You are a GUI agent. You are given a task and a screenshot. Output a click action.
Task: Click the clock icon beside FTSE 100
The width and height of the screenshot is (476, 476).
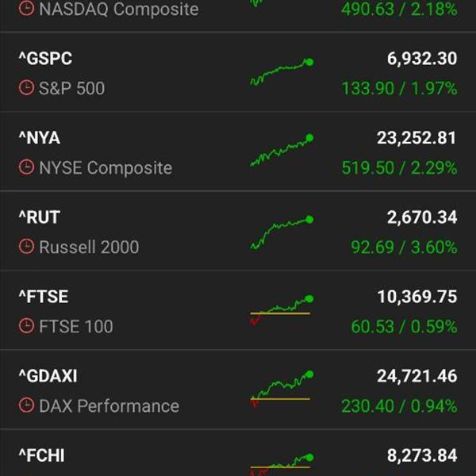point(26,326)
